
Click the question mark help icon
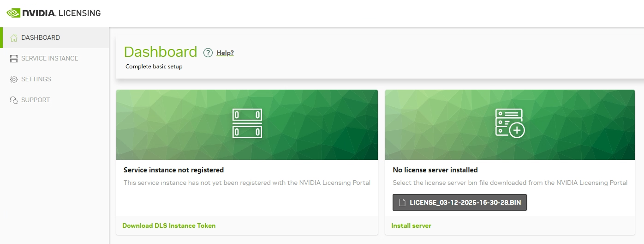[x=208, y=53]
